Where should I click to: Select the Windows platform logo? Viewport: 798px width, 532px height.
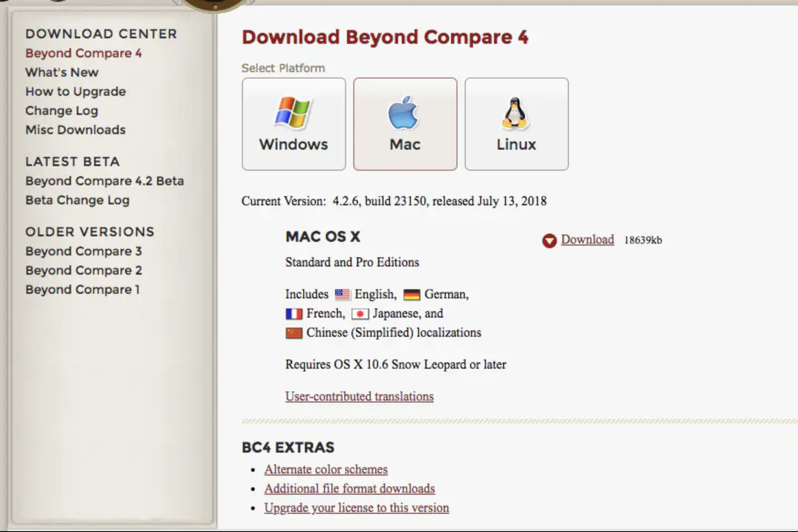click(292, 112)
